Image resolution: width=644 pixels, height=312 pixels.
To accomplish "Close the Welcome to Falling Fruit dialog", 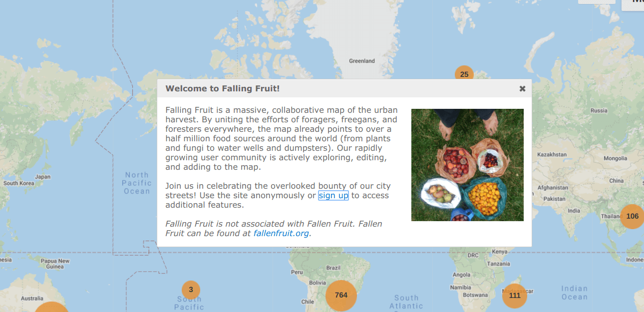I will [x=522, y=89].
